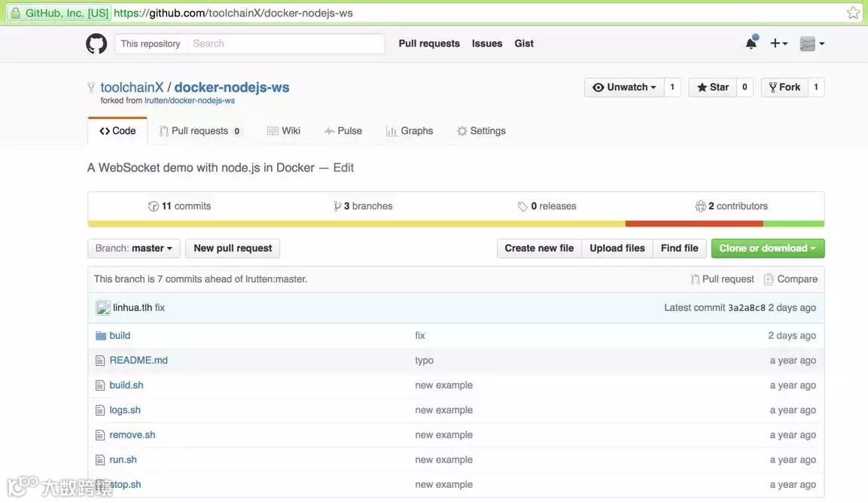Click the remove.sh file icon
The height and width of the screenshot is (503, 868).
click(100, 435)
